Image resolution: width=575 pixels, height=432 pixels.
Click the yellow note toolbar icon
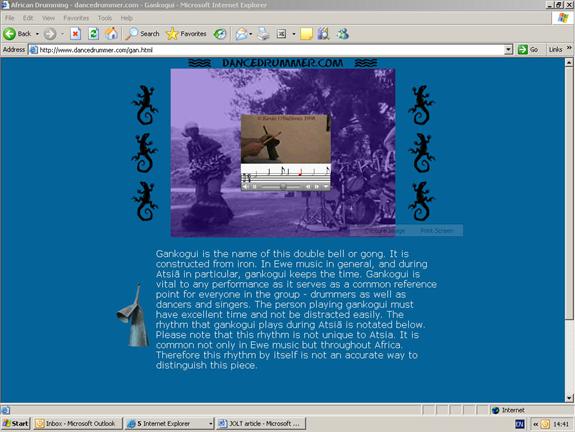pyautogui.click(x=306, y=34)
